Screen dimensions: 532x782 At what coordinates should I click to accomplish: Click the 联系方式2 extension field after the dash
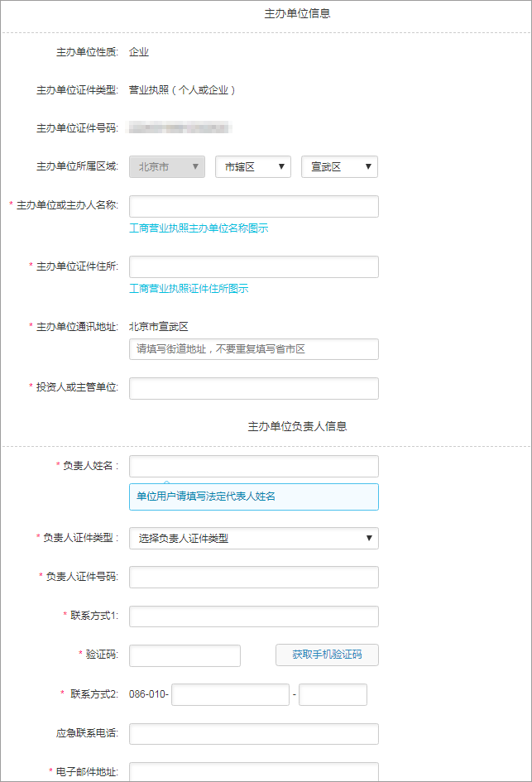(333, 694)
